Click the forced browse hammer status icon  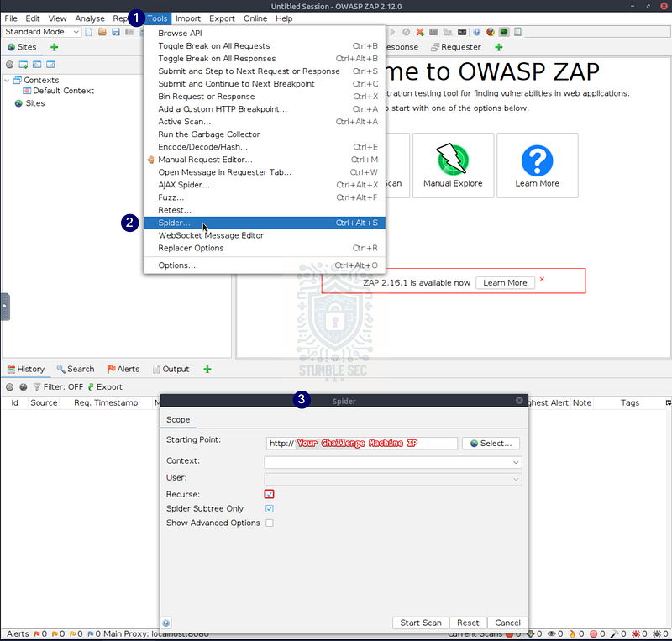[615, 633]
